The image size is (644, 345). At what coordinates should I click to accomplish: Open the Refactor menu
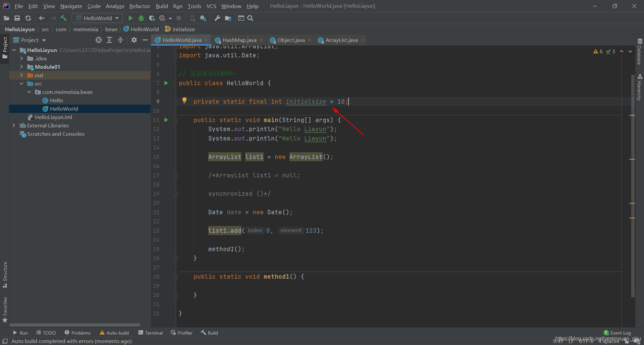(x=140, y=6)
